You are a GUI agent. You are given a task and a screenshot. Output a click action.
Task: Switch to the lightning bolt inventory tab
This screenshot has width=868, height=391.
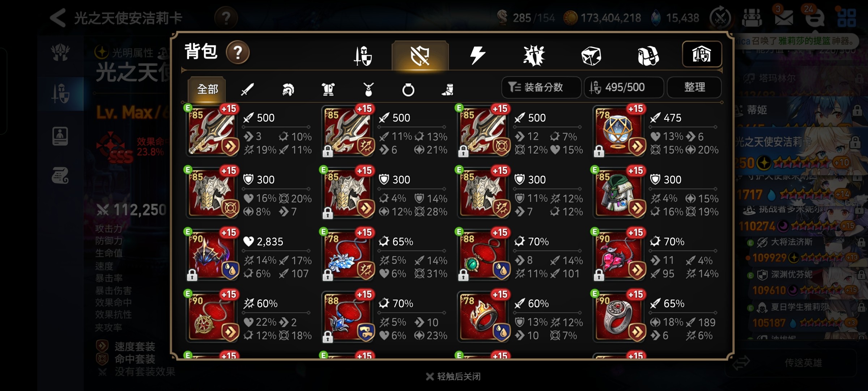(x=477, y=56)
